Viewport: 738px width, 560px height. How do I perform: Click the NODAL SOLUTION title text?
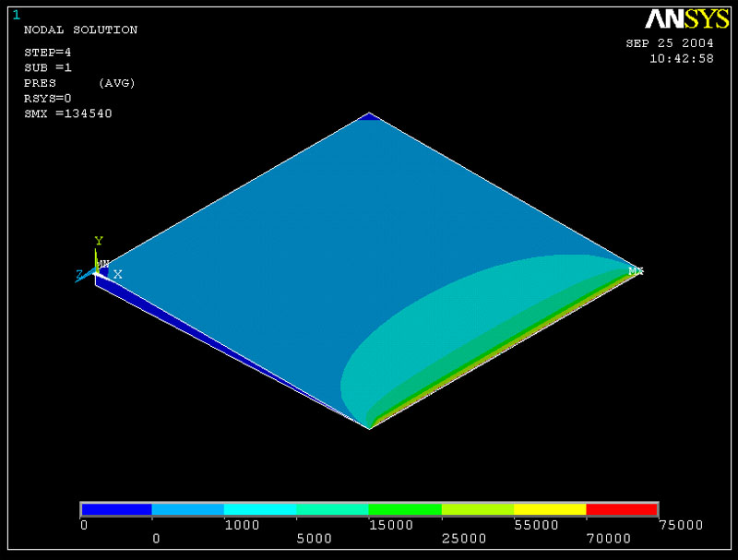tap(80, 30)
